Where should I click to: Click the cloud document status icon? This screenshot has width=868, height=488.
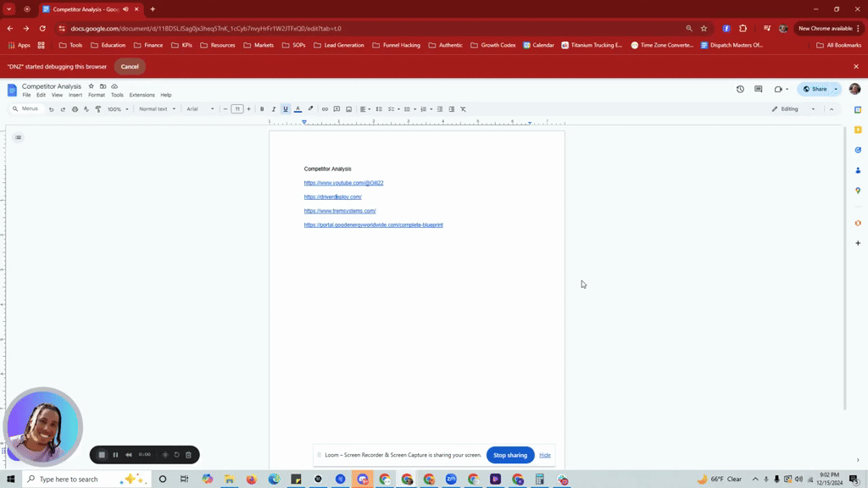pos(114,86)
